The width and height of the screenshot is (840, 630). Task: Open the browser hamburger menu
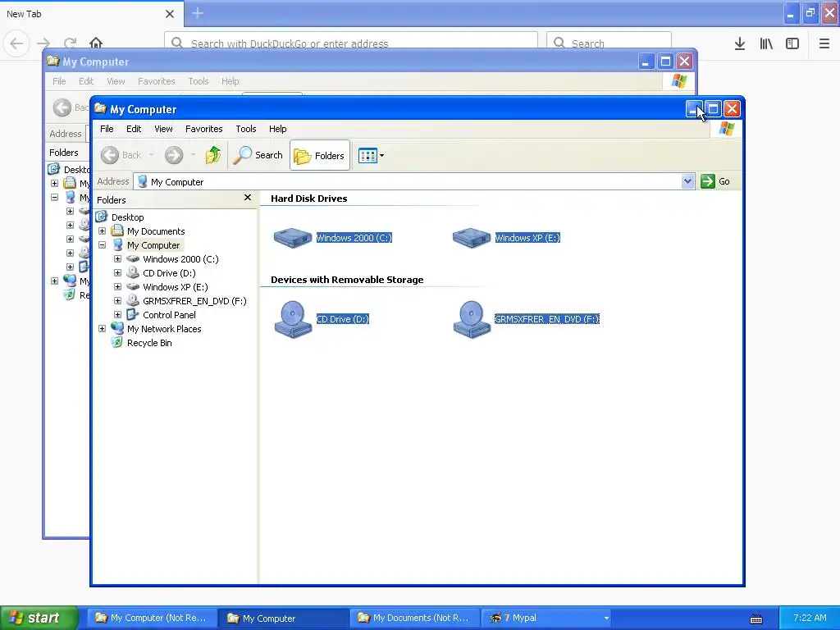824,43
